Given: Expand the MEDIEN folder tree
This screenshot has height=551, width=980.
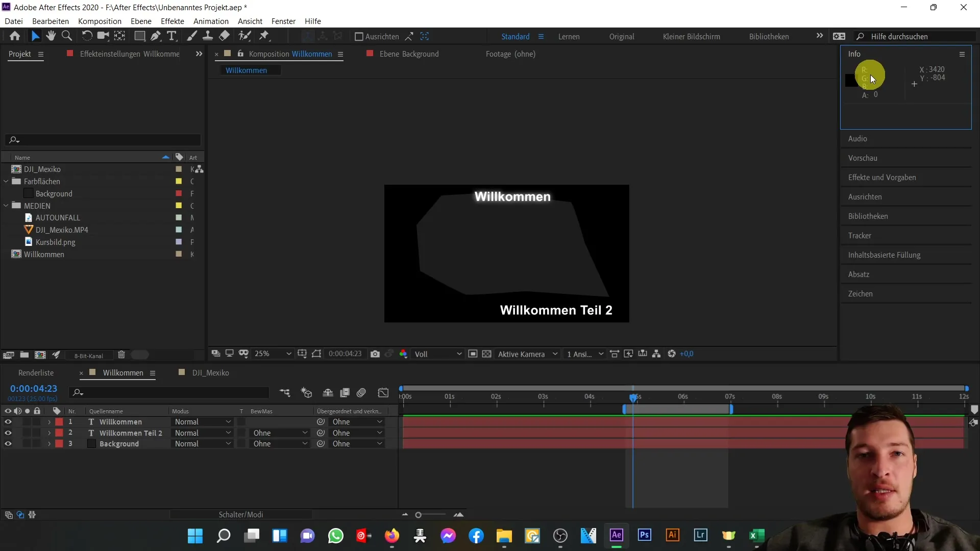Looking at the screenshot, I should click(x=7, y=206).
